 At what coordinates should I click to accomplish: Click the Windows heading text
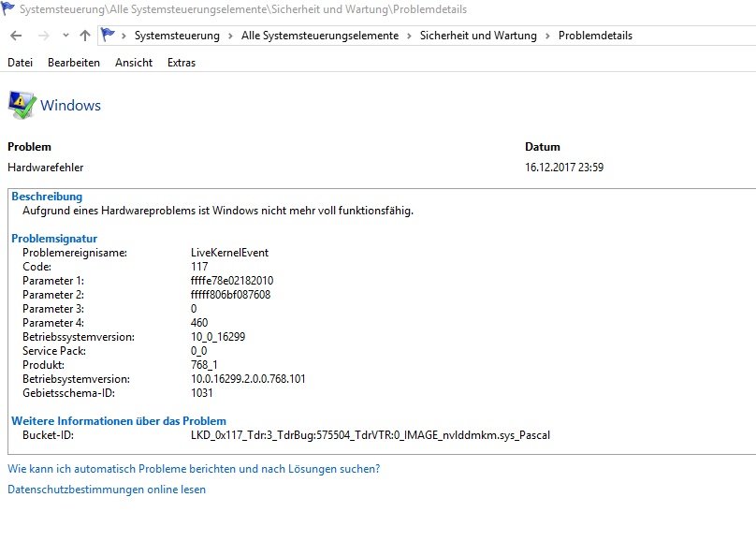coord(70,105)
